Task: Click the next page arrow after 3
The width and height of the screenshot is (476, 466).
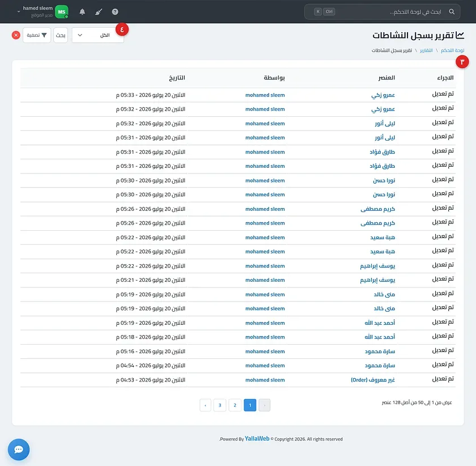Action: click(206, 405)
